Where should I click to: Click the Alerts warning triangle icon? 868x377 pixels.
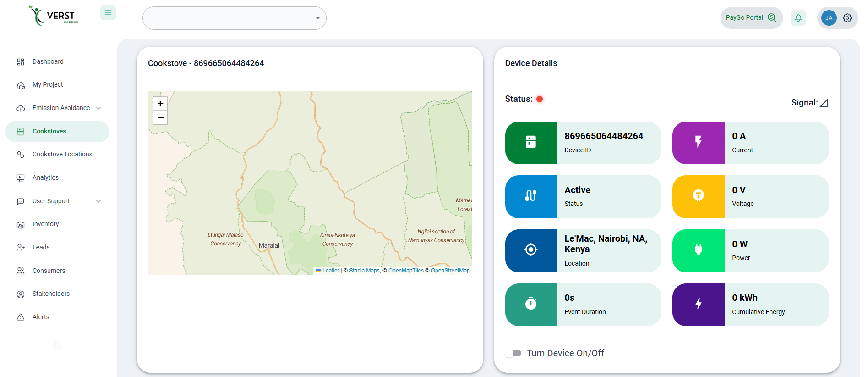[x=21, y=317]
